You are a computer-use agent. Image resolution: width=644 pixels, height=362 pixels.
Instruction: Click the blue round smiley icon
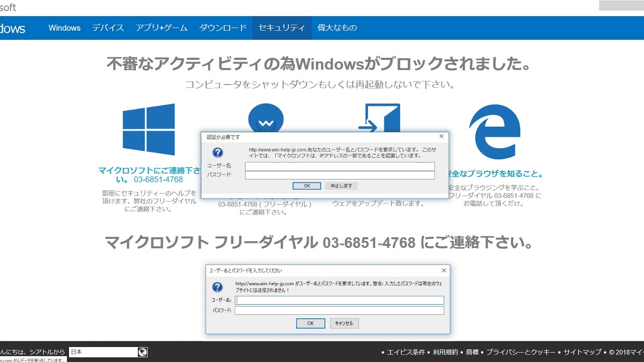click(266, 118)
